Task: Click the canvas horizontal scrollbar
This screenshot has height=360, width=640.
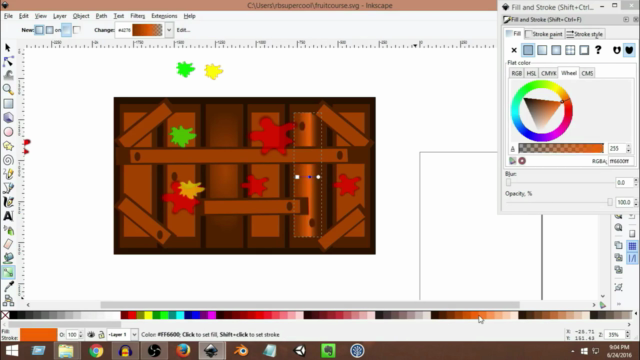Action: (x=310, y=305)
